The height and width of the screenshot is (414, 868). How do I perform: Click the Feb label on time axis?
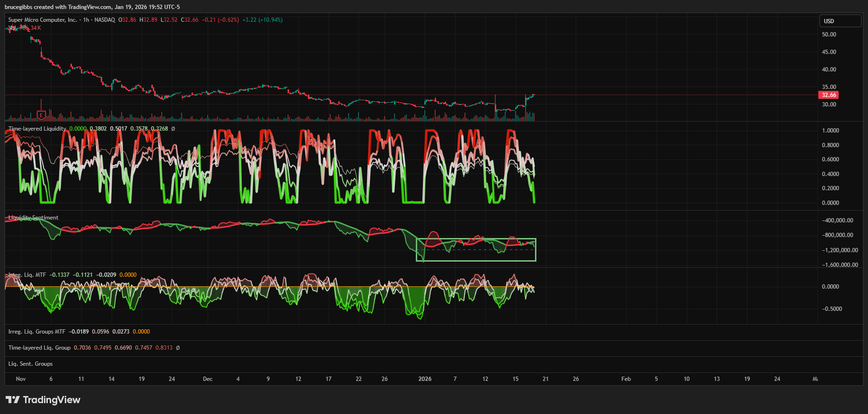pos(626,379)
